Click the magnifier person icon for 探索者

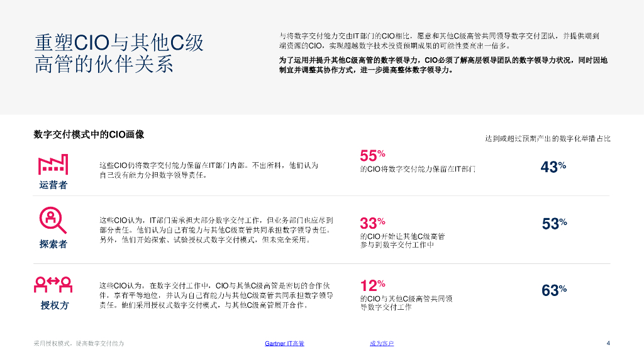53,221
